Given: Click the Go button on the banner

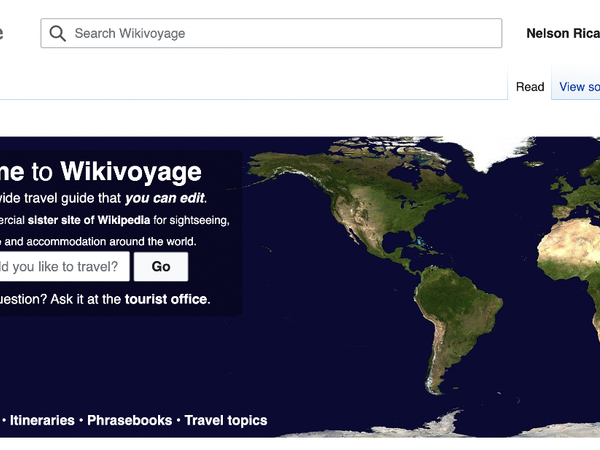Looking at the screenshot, I should click(161, 266).
